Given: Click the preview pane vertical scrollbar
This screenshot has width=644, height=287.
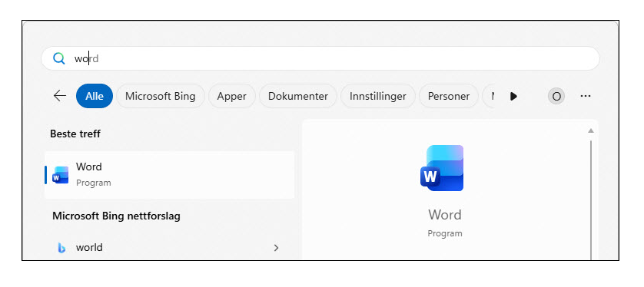Looking at the screenshot, I should tap(591, 200).
